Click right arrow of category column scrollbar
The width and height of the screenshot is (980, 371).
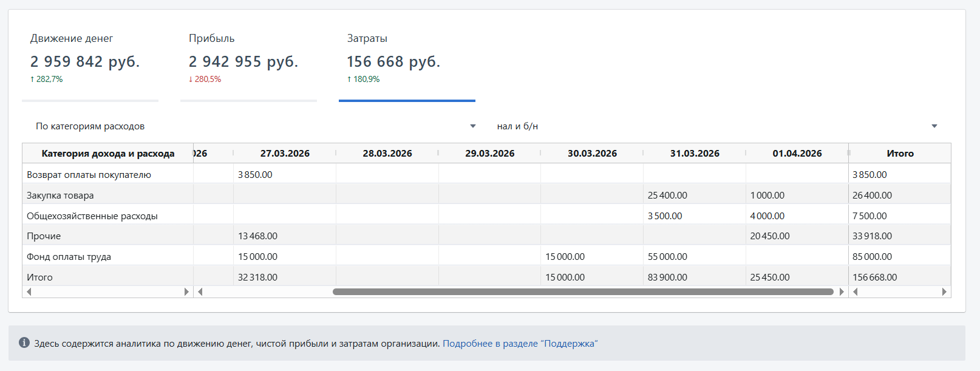click(186, 292)
